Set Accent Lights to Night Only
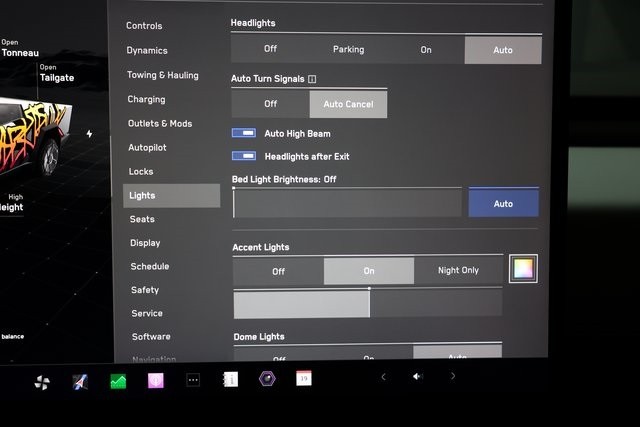 458,270
